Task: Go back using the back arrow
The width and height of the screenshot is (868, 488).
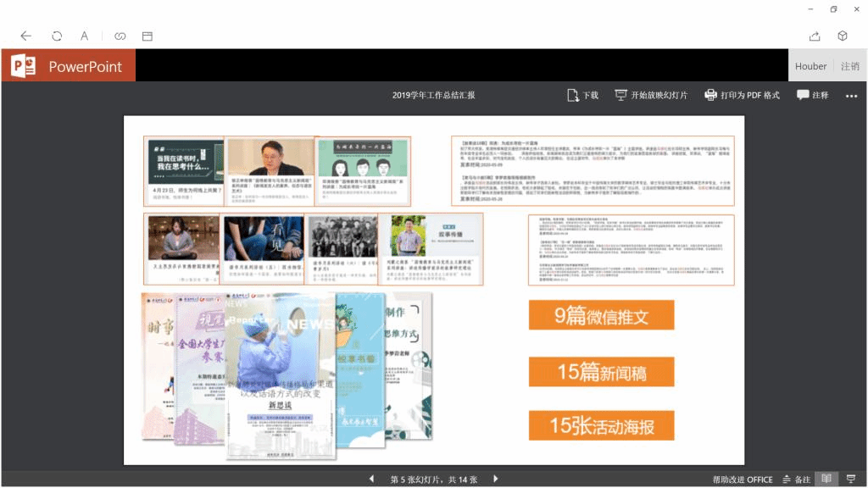Action: click(26, 36)
